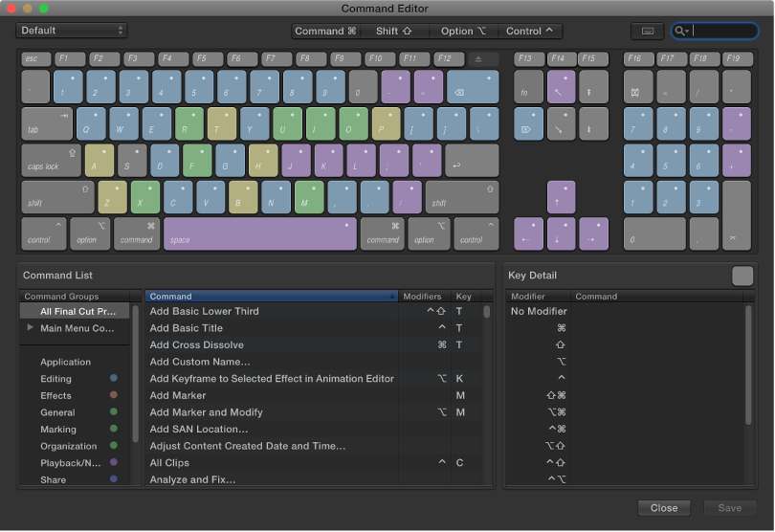The image size is (775, 532).
Task: Select the No Modifier row in Key Detail
Action: 625,312
